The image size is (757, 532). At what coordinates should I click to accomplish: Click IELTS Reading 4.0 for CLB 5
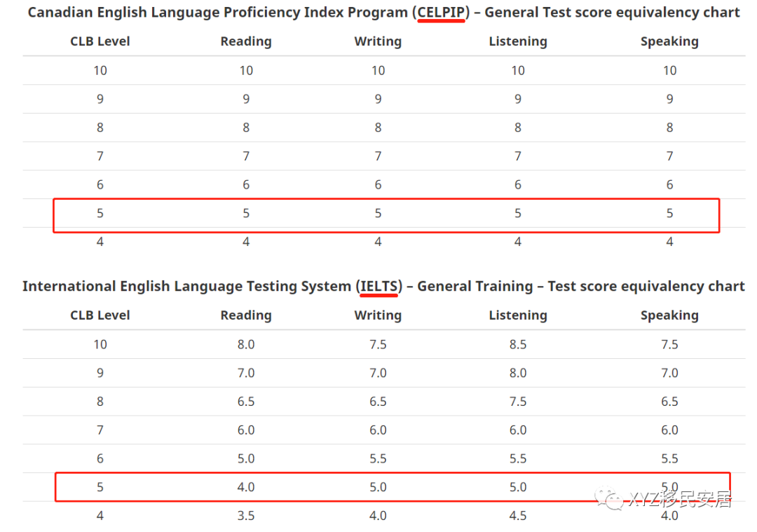pos(246,486)
